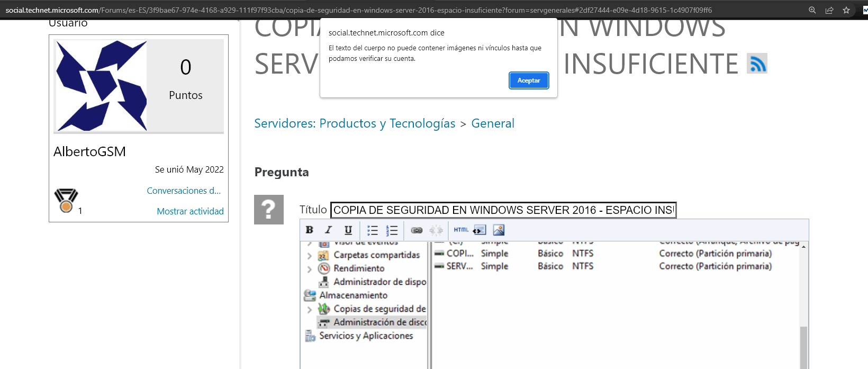Viewport: 868px width, 369px height.
Task: Click the Carpetas compartidas folder icon
Action: [323, 255]
